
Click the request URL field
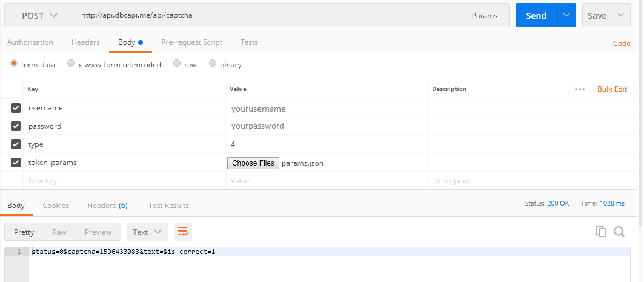(x=267, y=16)
